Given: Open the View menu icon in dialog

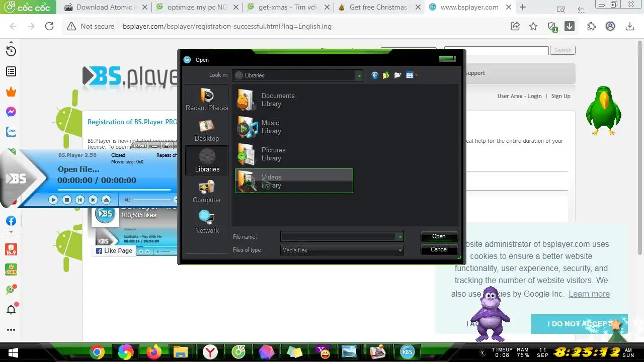Looking at the screenshot, I should coord(411,75).
